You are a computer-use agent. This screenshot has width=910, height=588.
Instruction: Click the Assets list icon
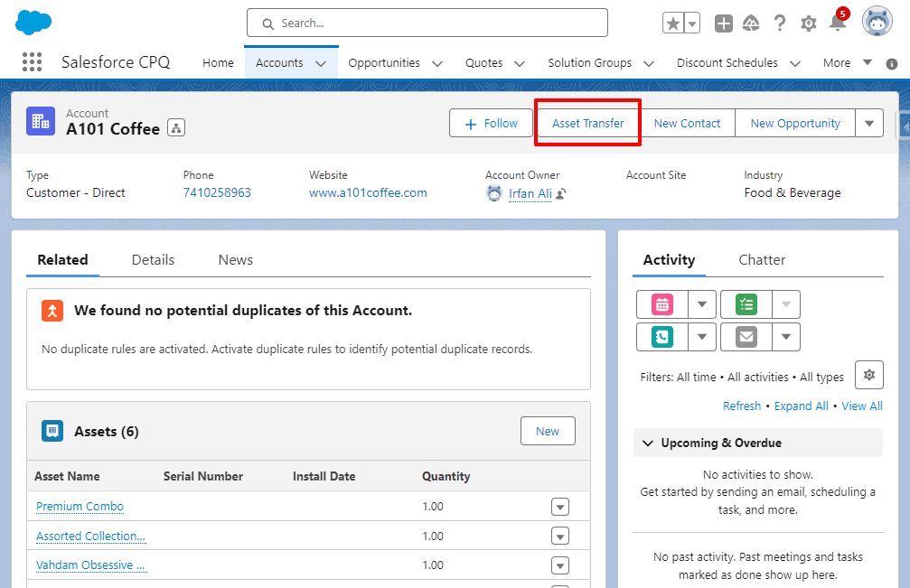[x=52, y=431]
